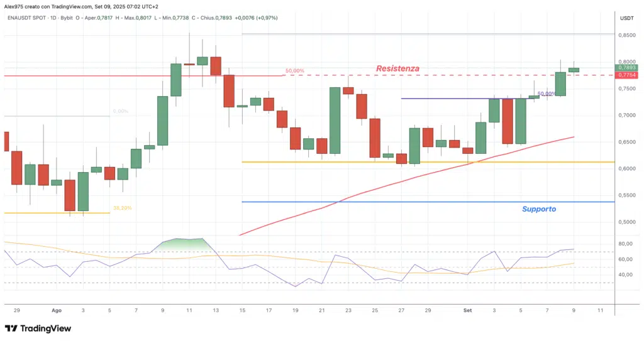
Task: Select the red Resistenza label
Action: pyautogui.click(x=397, y=68)
